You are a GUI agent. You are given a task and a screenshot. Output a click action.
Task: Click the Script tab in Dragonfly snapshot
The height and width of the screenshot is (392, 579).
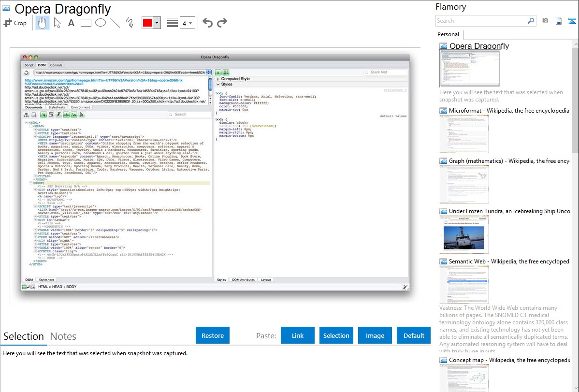29,65
